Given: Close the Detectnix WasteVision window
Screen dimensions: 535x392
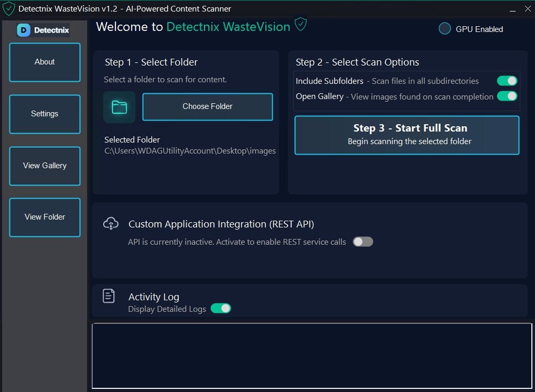Looking at the screenshot, I should click(x=528, y=9).
